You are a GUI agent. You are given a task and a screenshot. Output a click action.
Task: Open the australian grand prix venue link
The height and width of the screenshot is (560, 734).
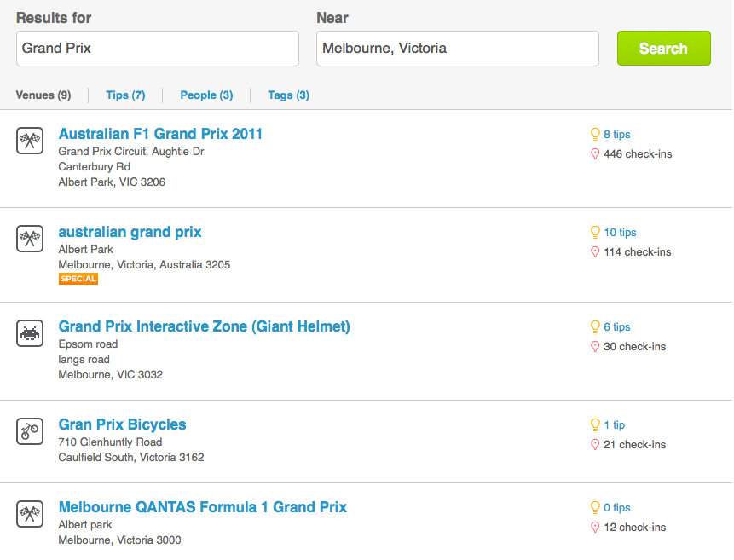point(130,232)
